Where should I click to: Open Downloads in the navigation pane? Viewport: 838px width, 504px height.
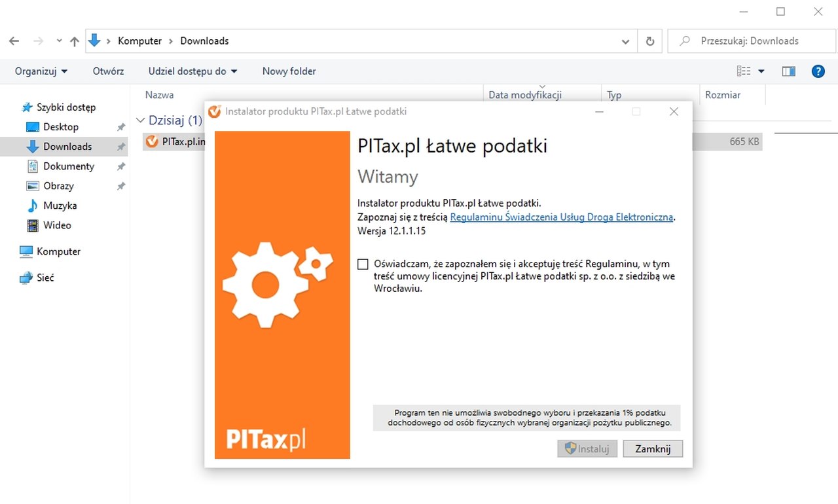67,147
